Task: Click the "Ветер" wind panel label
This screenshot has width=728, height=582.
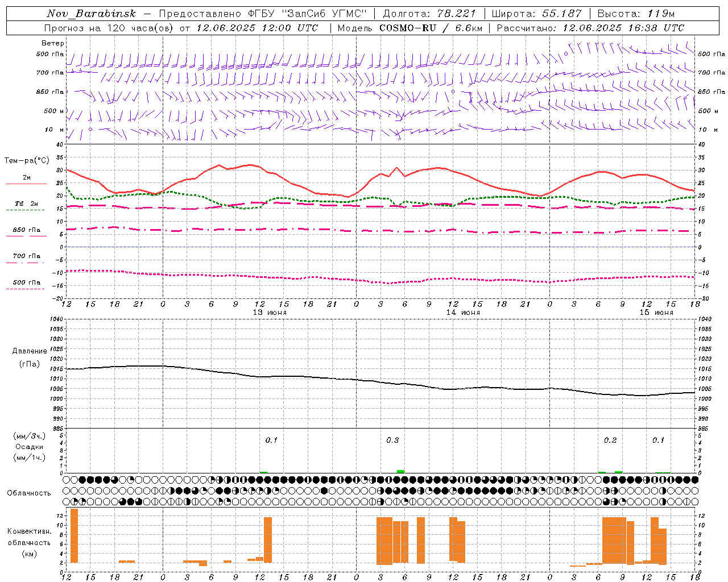Action: coord(53,43)
